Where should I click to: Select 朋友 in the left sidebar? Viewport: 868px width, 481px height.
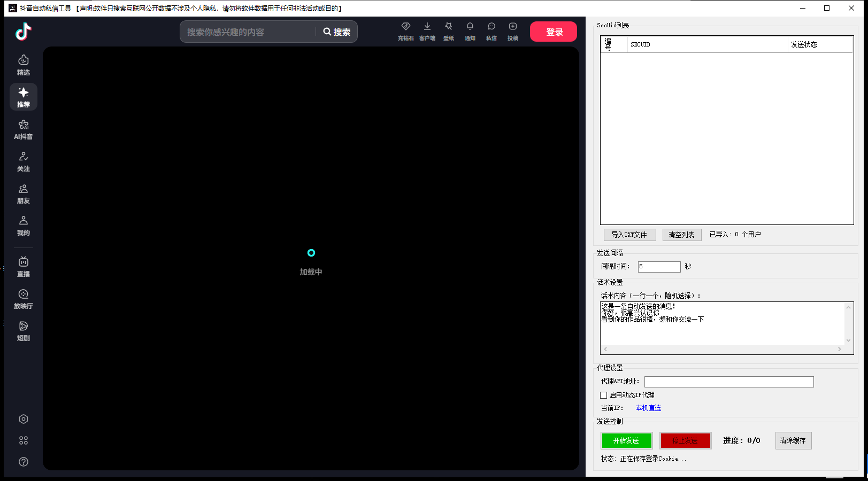point(23,193)
